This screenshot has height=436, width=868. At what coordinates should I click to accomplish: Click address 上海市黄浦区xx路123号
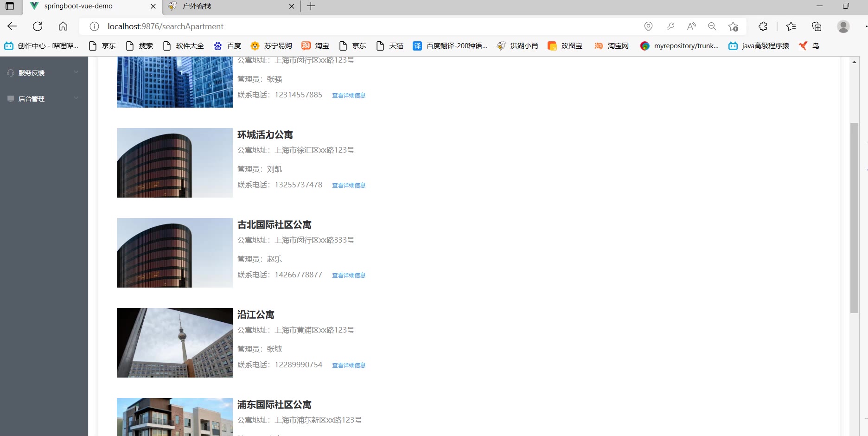[x=314, y=330]
